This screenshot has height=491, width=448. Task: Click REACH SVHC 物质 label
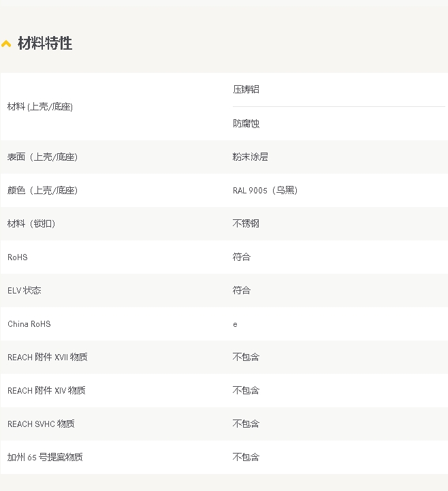(x=41, y=424)
